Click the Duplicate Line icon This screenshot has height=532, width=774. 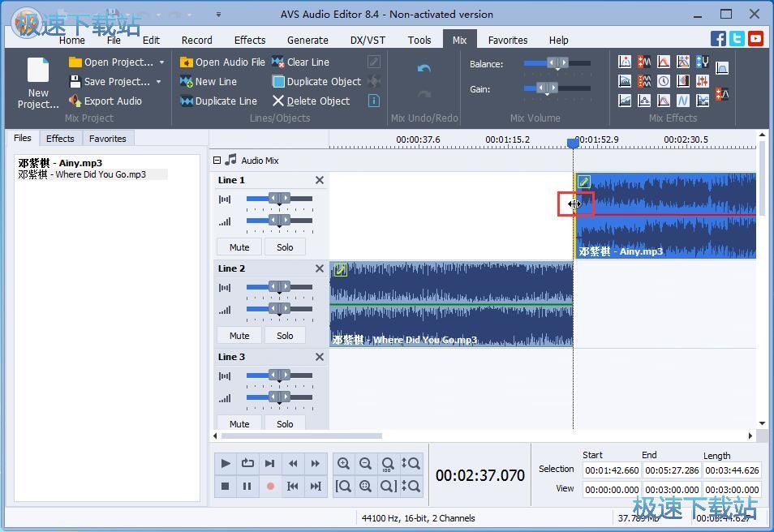point(186,101)
